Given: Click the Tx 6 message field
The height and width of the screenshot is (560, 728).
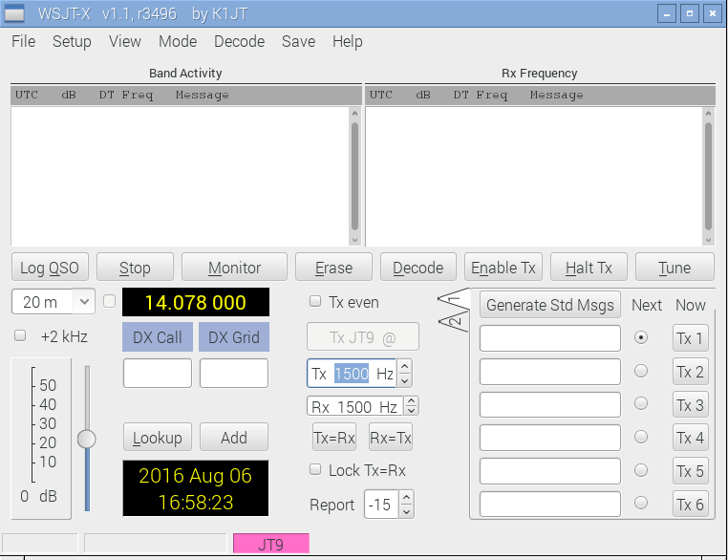Looking at the screenshot, I should [x=550, y=505].
